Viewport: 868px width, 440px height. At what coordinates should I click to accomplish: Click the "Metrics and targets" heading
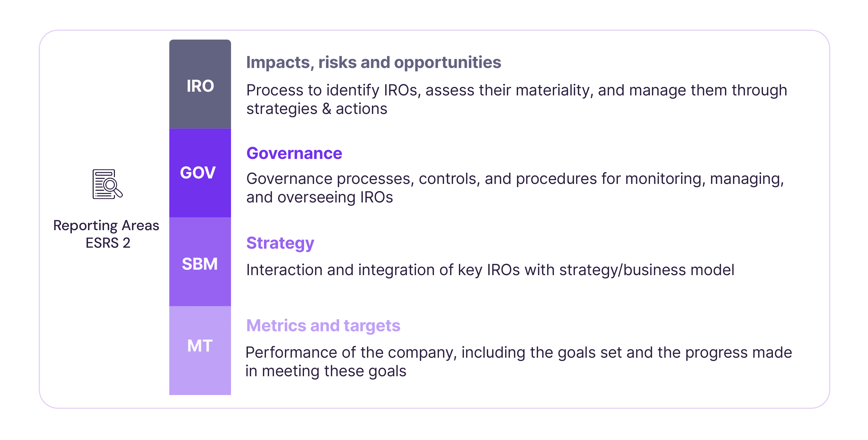[323, 326]
